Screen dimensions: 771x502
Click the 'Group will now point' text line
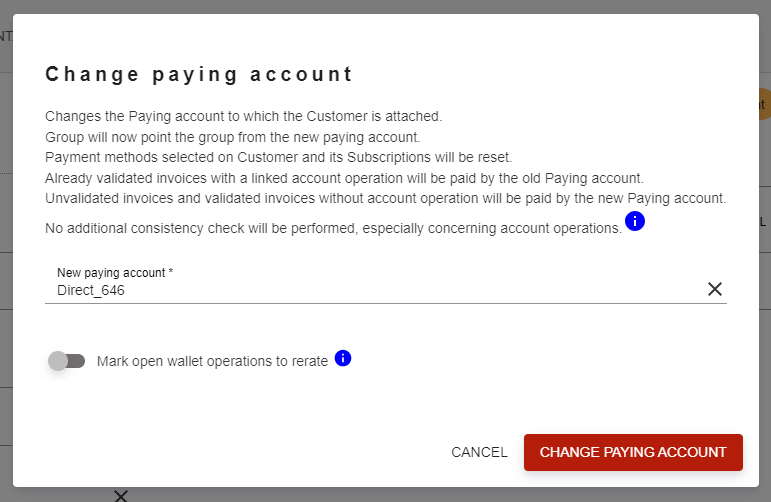(x=233, y=137)
